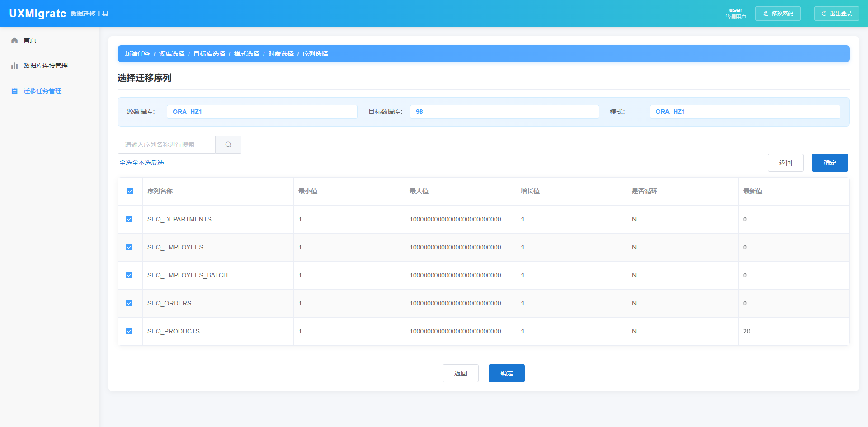The image size is (868, 427).
Task: Navigate to 模式选择 breadcrumb step
Action: click(247, 54)
